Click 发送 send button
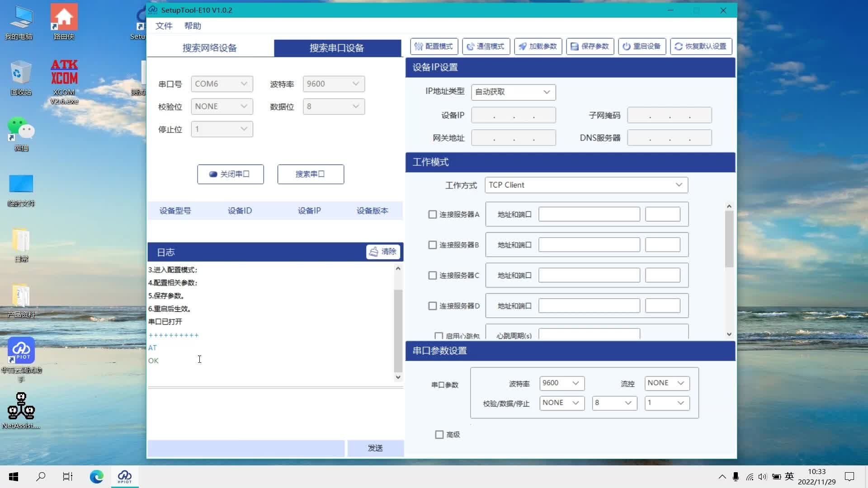The width and height of the screenshot is (868, 488). (375, 448)
